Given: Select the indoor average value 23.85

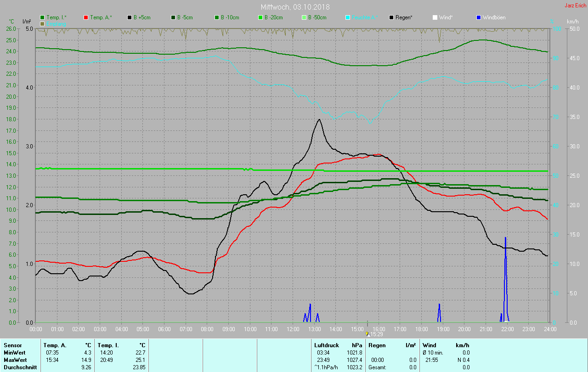Looking at the screenshot, I should pos(139,367).
